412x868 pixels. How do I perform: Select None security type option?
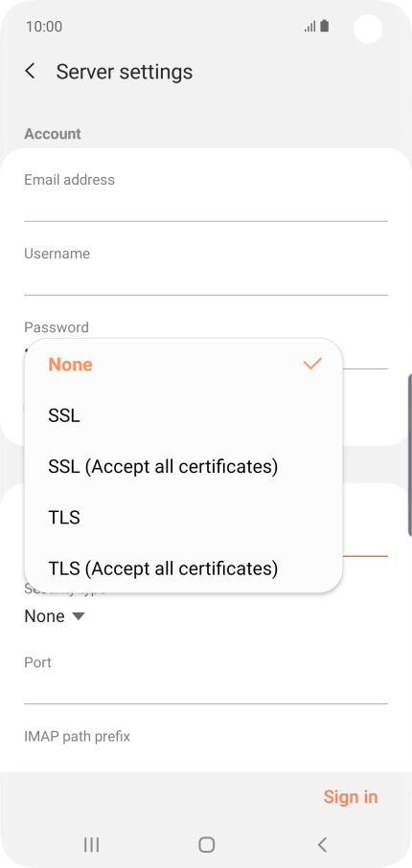pyautogui.click(x=184, y=365)
